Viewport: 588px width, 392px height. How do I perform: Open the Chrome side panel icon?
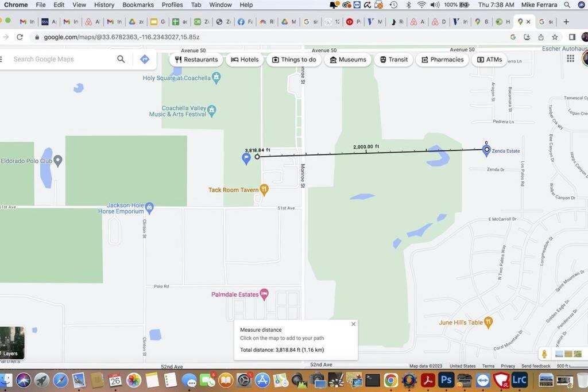click(572, 37)
